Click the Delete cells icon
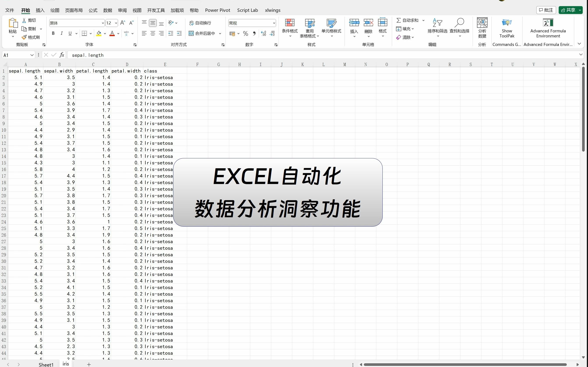 (x=368, y=23)
